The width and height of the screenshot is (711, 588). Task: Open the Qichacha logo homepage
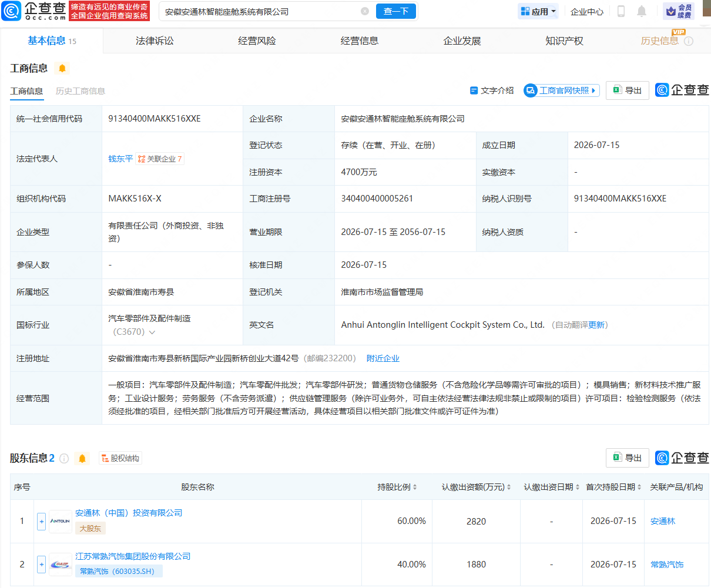(34, 11)
